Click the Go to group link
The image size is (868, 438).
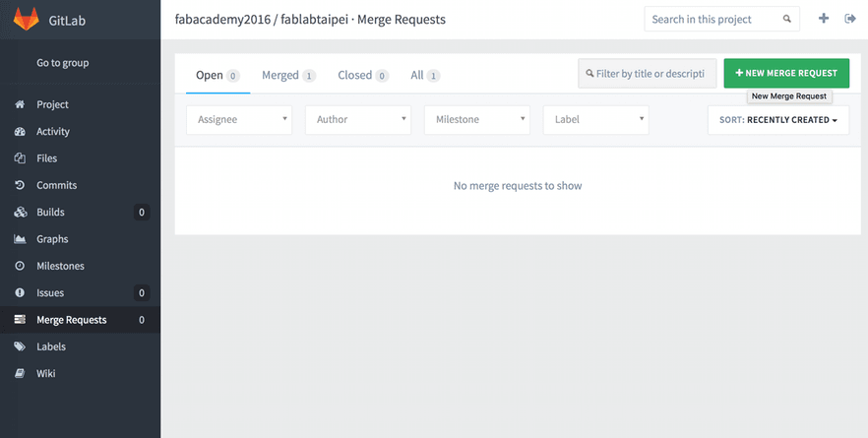[63, 63]
